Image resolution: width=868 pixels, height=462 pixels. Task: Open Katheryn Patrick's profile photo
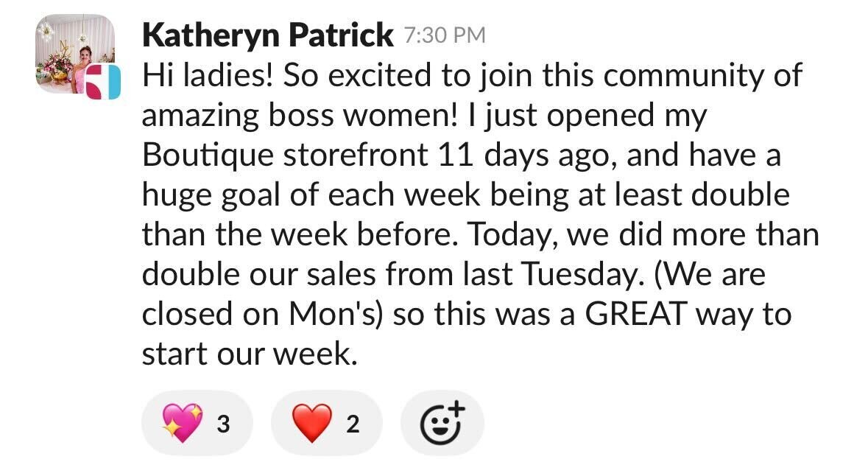pos(74,54)
